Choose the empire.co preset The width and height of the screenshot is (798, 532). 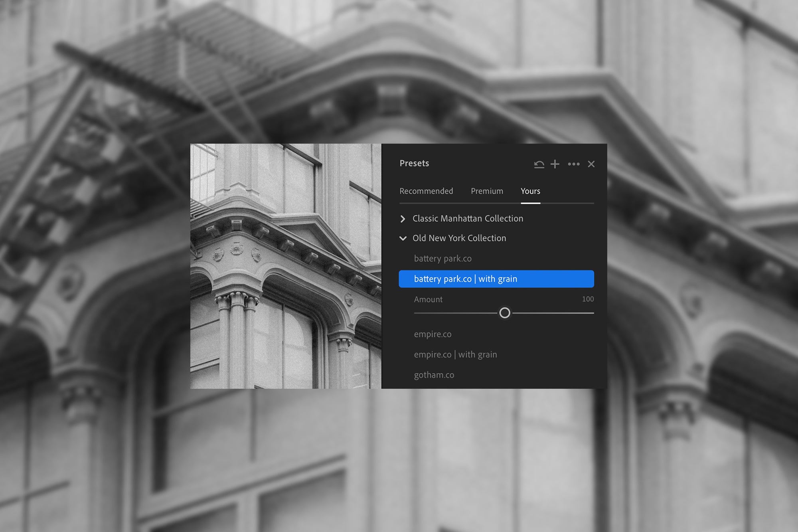pyautogui.click(x=433, y=334)
